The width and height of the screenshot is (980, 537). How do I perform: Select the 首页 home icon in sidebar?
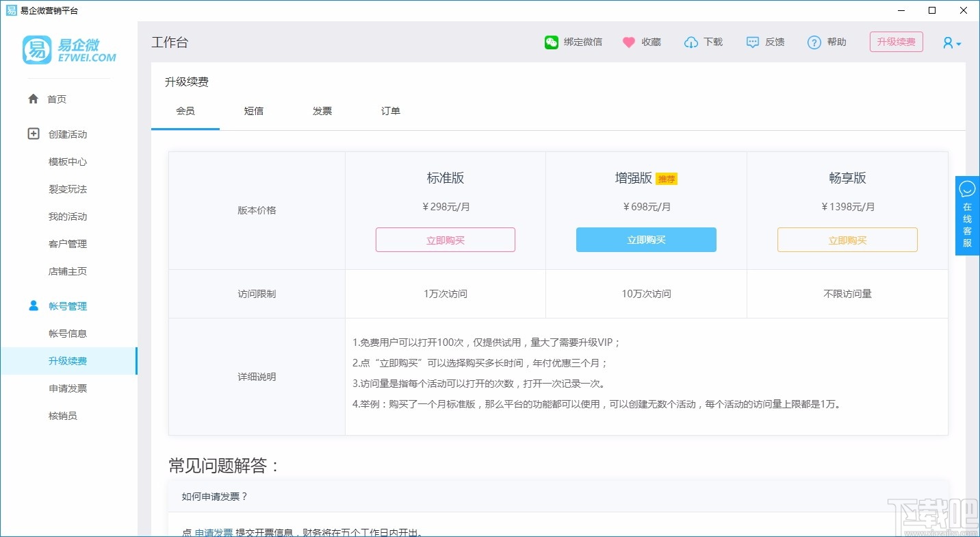pos(33,99)
